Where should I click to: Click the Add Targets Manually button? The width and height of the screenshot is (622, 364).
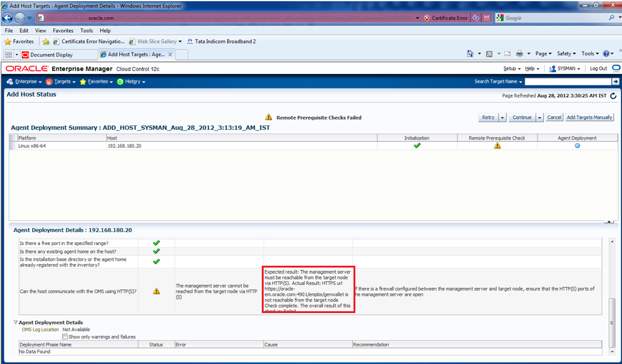(589, 118)
